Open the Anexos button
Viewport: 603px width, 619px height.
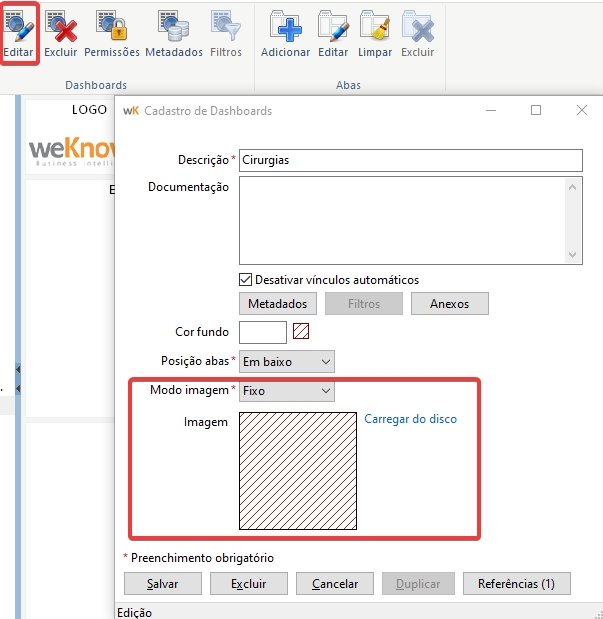[449, 303]
